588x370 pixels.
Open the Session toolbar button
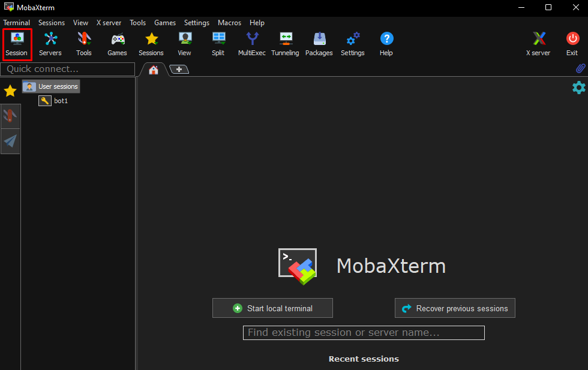click(17, 44)
